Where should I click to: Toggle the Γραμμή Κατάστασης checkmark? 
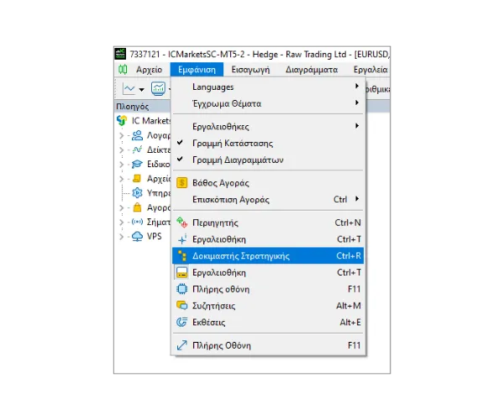[x=180, y=143]
